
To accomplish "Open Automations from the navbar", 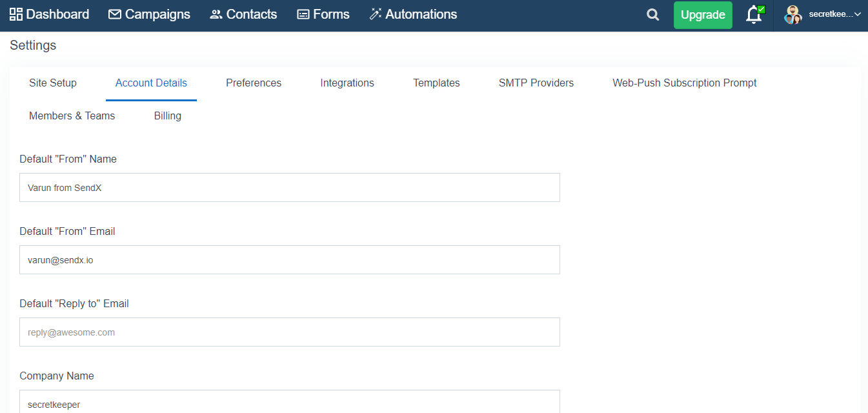I will [x=413, y=14].
